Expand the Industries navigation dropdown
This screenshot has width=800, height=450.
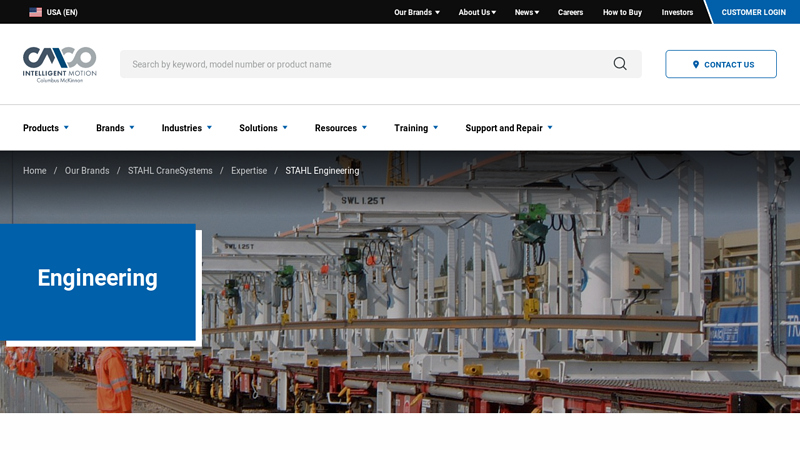tap(187, 128)
